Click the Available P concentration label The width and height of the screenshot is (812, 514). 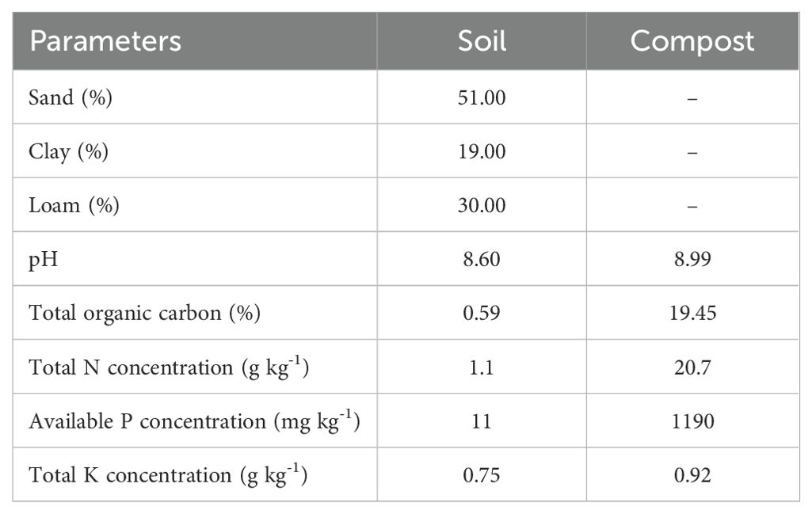click(195, 421)
